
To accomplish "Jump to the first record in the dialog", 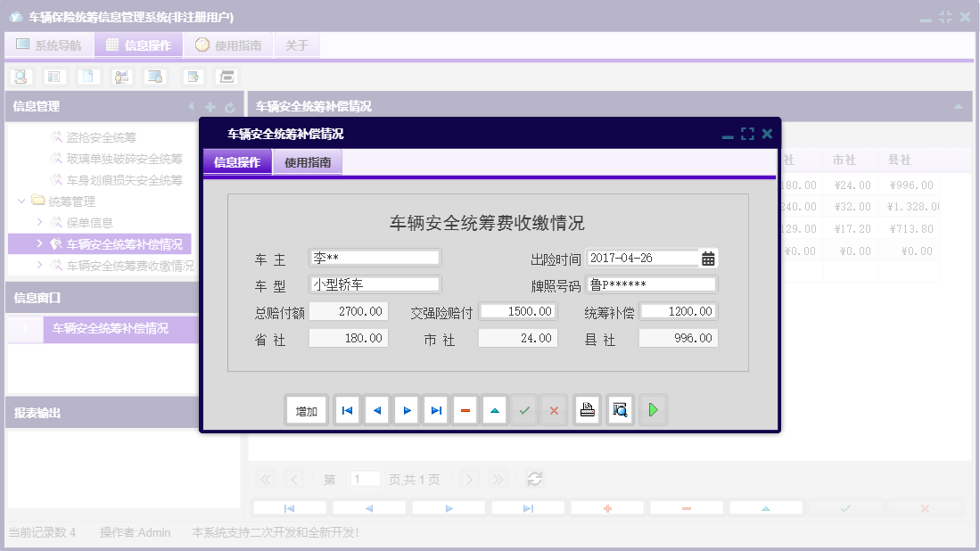I will click(346, 409).
